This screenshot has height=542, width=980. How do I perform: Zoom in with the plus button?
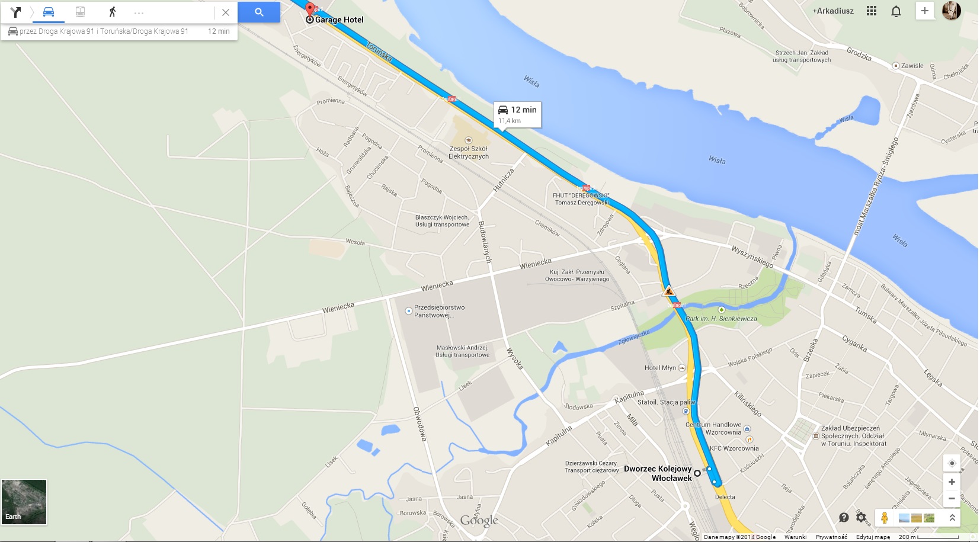(x=952, y=482)
